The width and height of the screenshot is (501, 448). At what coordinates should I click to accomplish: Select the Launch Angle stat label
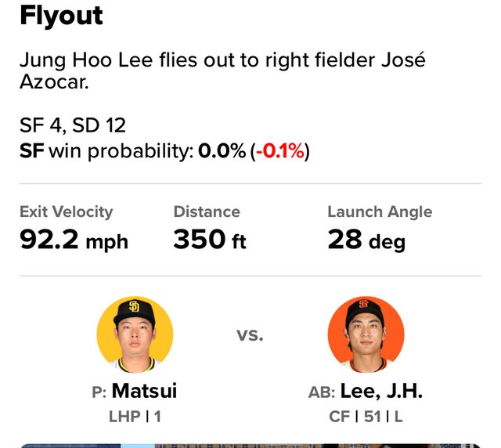[x=380, y=211]
